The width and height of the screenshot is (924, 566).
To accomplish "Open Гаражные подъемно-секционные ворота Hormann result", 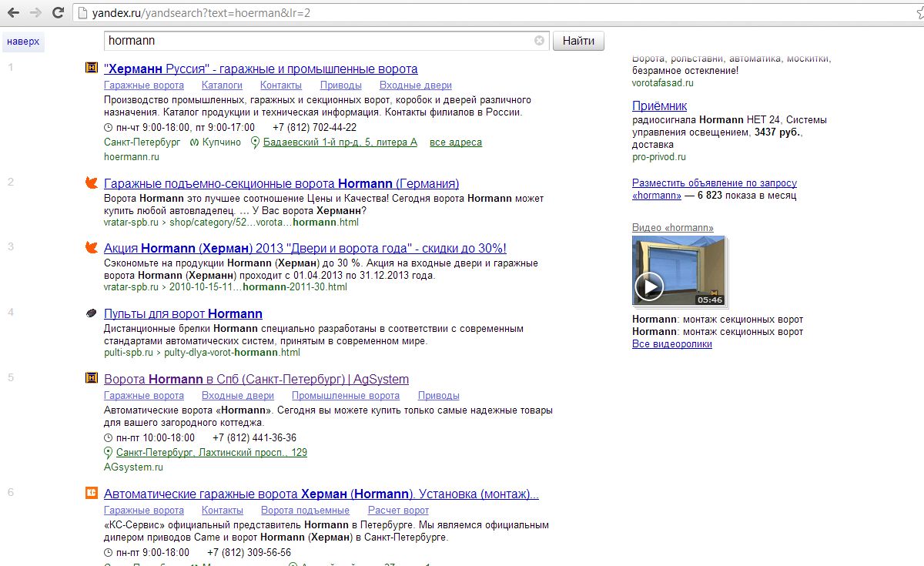I will (x=281, y=184).
